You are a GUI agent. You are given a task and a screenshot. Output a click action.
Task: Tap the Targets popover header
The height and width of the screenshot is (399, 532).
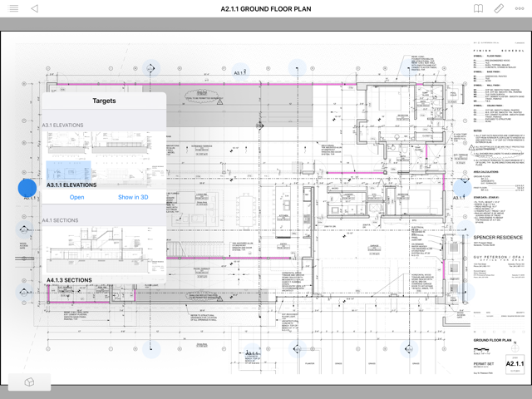(x=104, y=101)
